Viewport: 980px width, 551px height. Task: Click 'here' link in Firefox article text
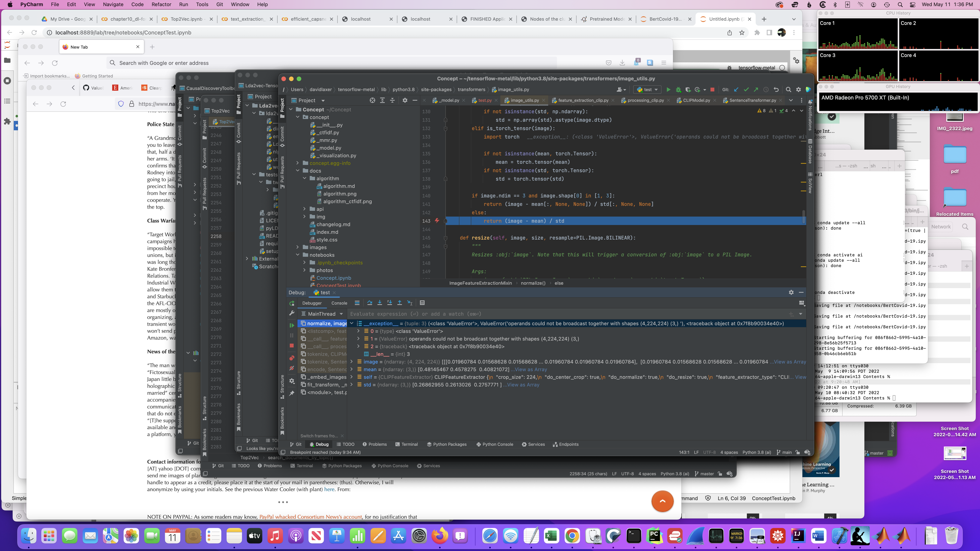pos(329,489)
